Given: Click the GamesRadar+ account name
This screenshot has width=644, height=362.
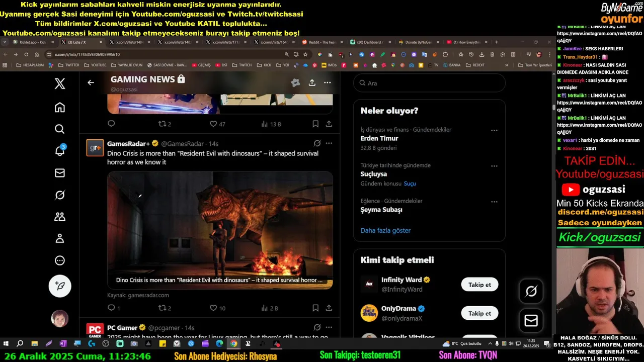Looking at the screenshot, I should click(x=129, y=144).
